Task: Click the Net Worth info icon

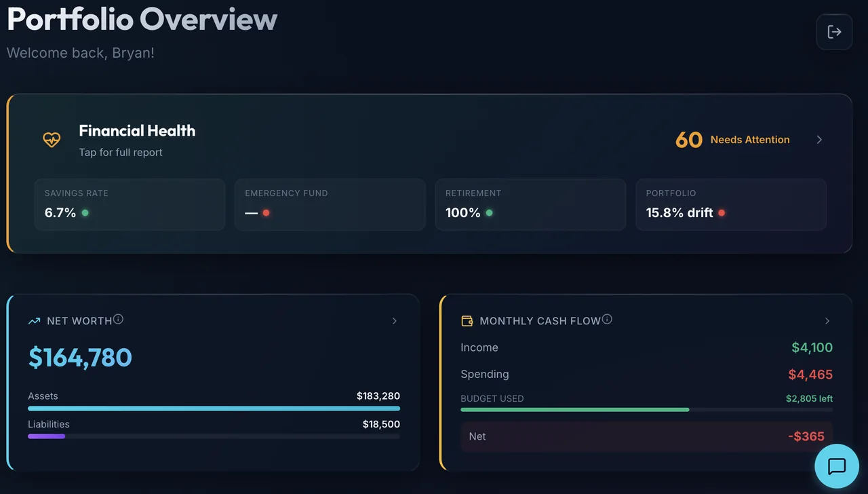Action: point(118,319)
